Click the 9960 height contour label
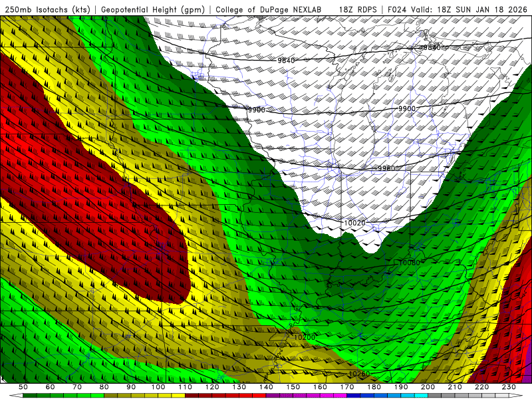This screenshot has height=399, width=532. pyautogui.click(x=386, y=168)
